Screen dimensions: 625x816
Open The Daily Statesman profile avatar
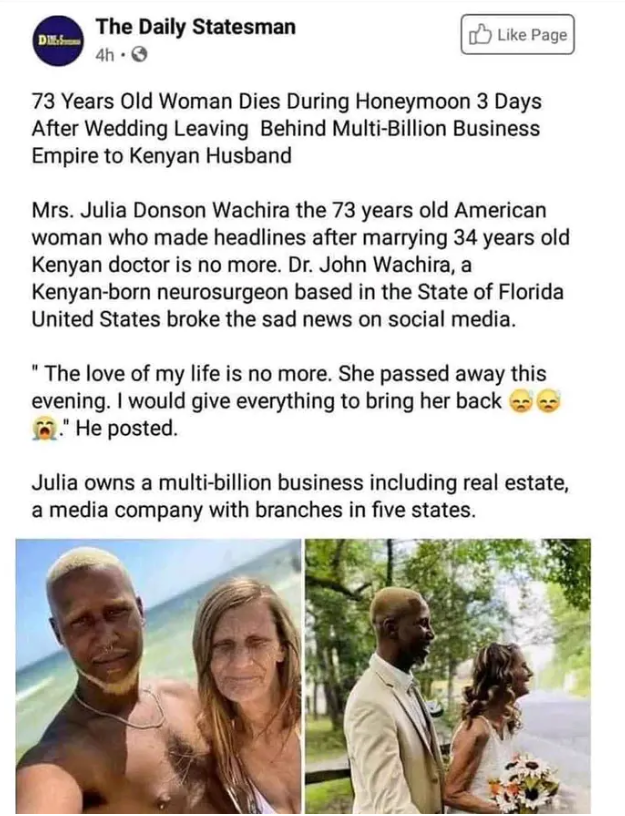pyautogui.click(x=58, y=41)
